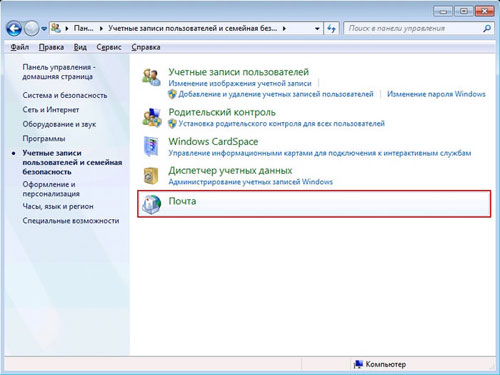Screen dimensions: 500x375
Task: Open the 'Родительский контроль' heading link
Action: (222, 112)
